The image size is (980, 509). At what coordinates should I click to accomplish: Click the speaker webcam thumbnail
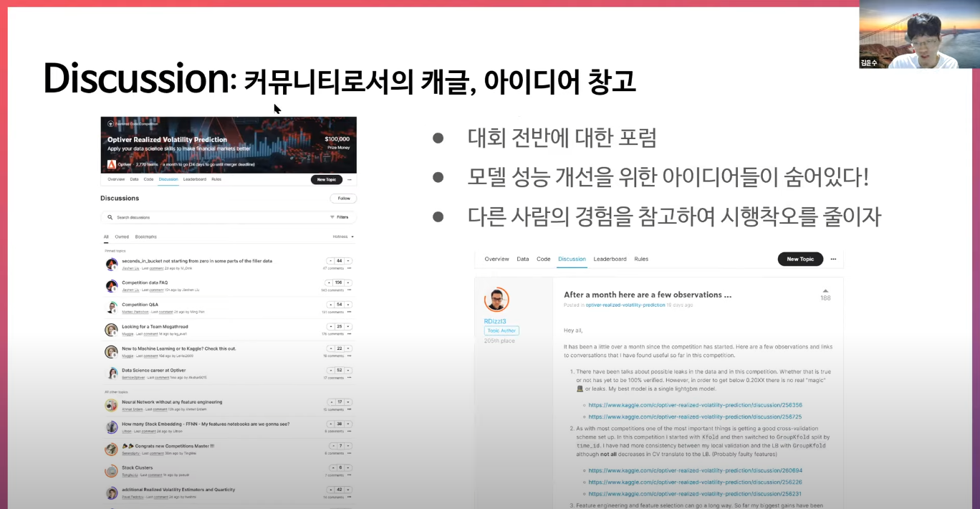click(920, 34)
